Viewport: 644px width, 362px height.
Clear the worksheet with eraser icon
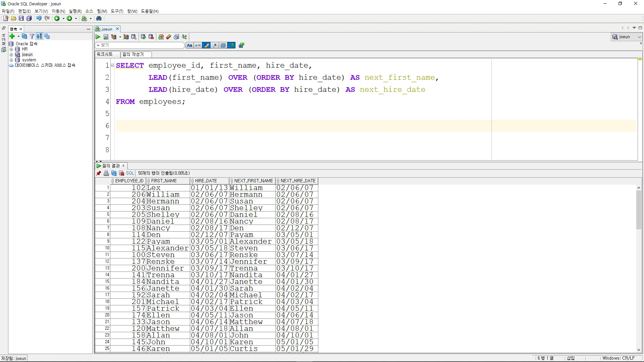pyautogui.click(x=169, y=37)
